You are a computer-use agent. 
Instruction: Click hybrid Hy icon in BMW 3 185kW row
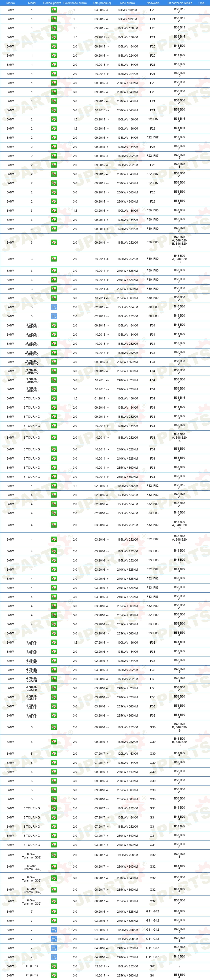point(54,316)
